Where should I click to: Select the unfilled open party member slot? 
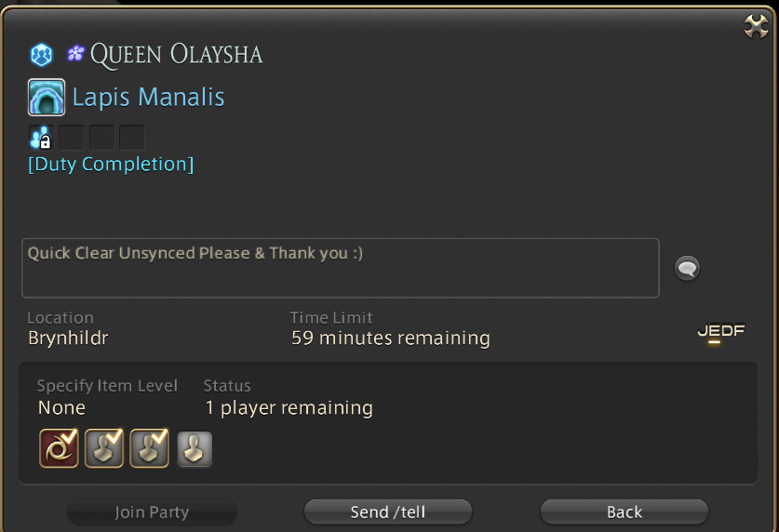tap(195, 449)
